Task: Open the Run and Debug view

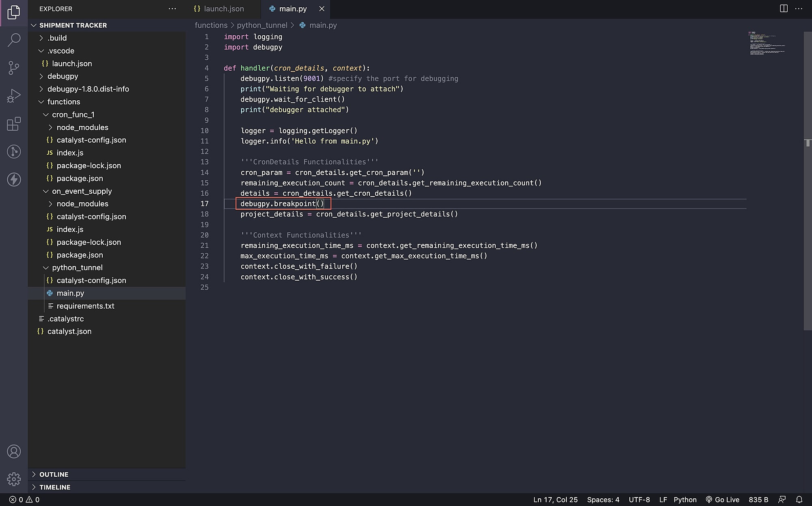Action: click(x=14, y=96)
